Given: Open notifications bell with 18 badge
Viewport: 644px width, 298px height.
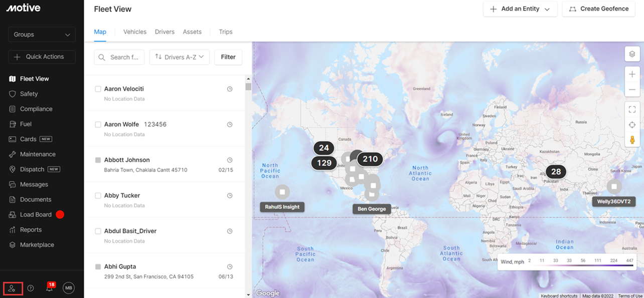Looking at the screenshot, I should pos(49,287).
